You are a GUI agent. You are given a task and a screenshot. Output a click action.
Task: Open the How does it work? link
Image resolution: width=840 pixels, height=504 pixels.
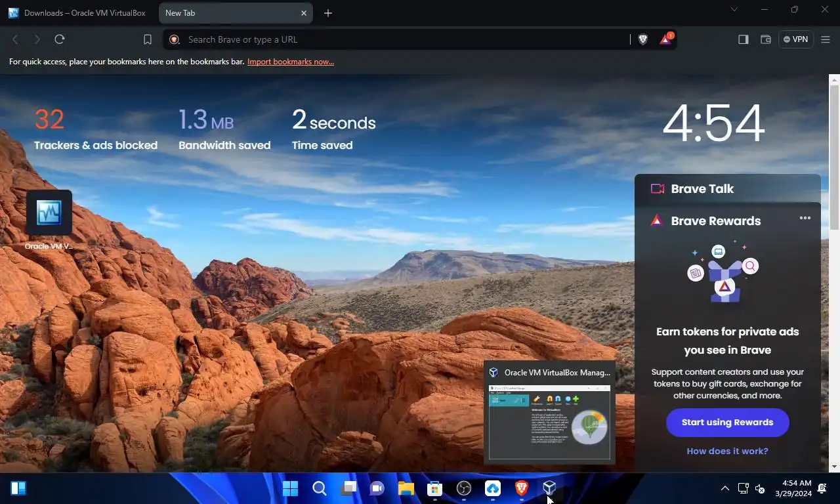727,451
